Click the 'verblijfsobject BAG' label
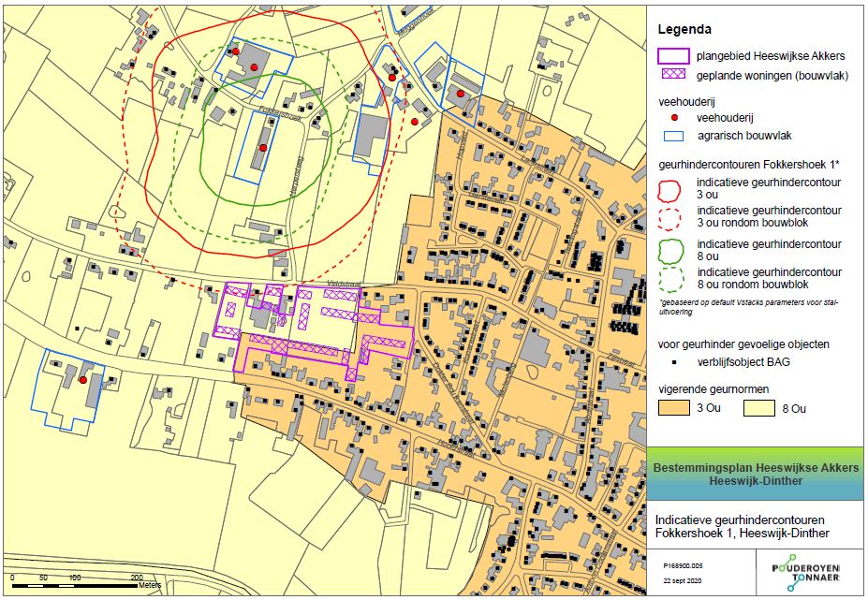This screenshot has width=868, height=600. click(x=743, y=362)
